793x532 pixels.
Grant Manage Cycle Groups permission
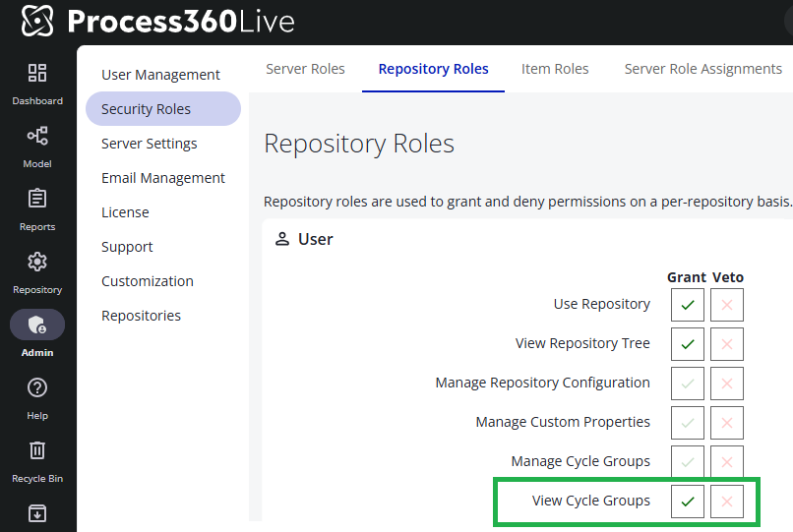tap(688, 462)
